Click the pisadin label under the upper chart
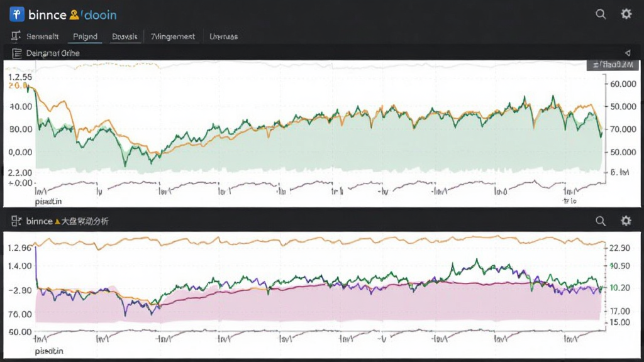Screen dimensions: 644x362 [48, 202]
